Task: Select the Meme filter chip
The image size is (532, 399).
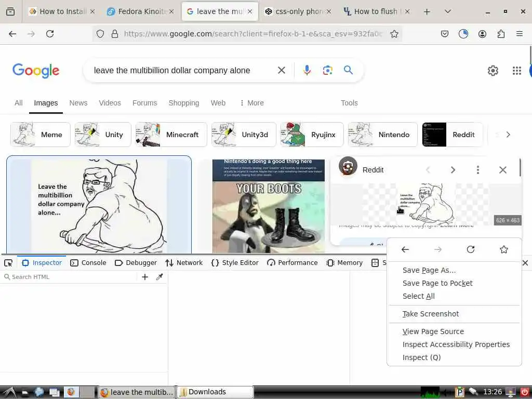Action: pos(41,135)
